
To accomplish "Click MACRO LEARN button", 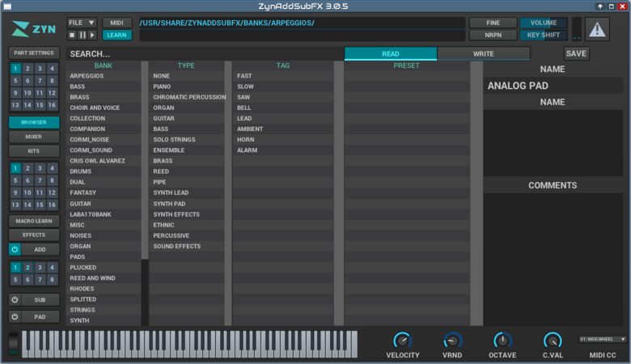I will point(34,221).
